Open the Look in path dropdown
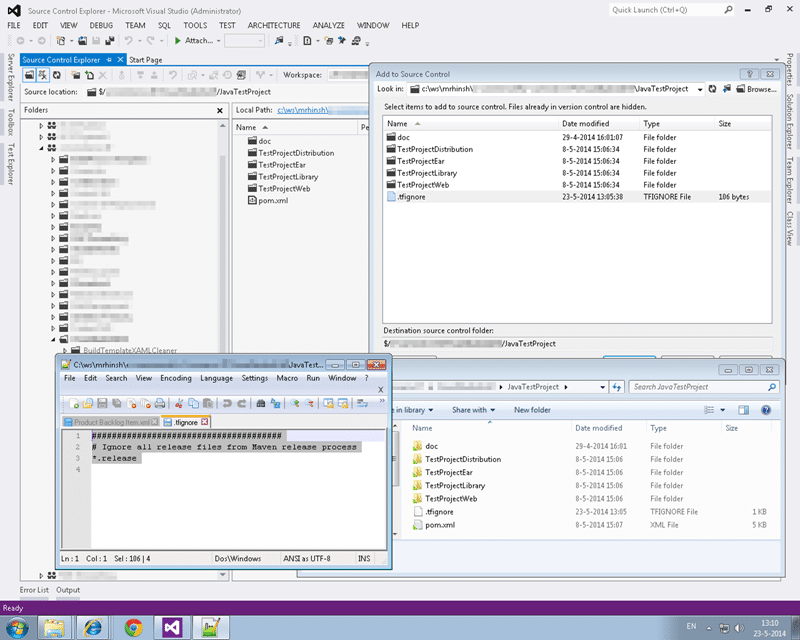Viewport: 800px width, 640px height. point(700,89)
